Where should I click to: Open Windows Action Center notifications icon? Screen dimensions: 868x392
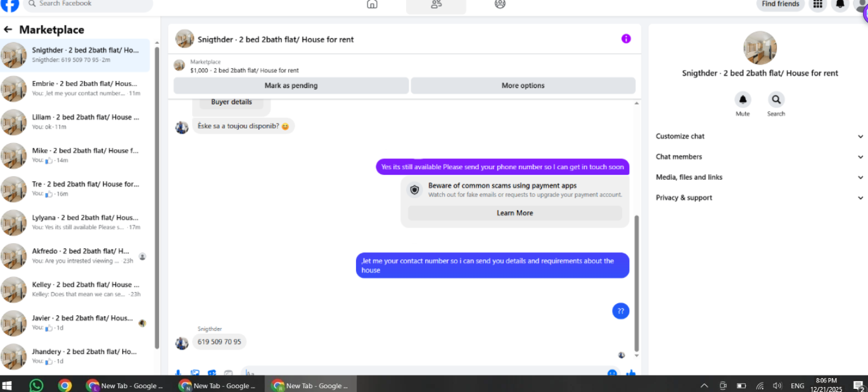[858, 386]
